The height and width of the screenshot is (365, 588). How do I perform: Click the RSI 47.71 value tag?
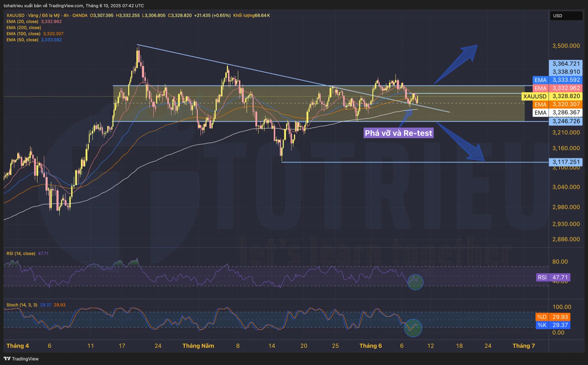pos(553,277)
